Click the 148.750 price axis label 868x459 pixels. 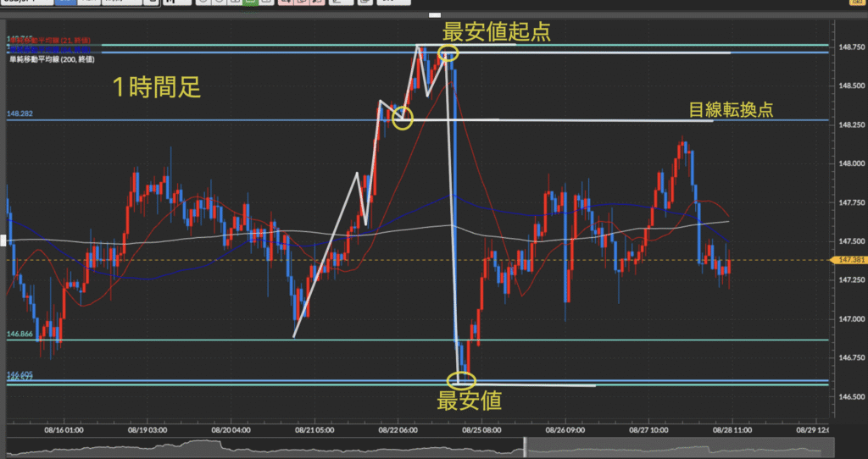852,47
